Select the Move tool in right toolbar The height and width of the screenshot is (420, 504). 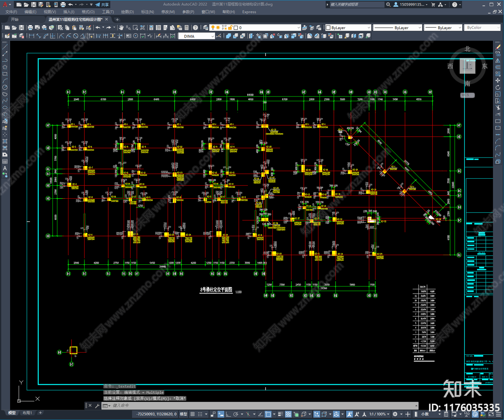pyautogui.click(x=498, y=81)
